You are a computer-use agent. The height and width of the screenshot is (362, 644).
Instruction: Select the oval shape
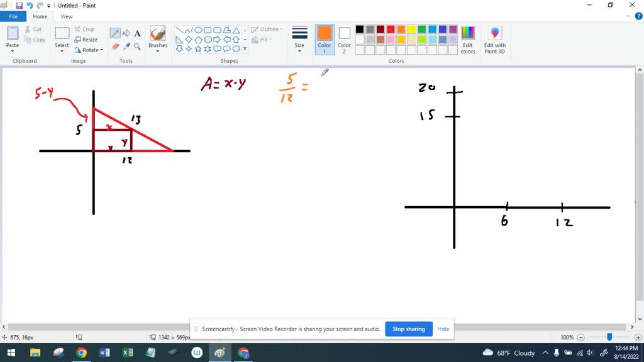tap(198, 29)
